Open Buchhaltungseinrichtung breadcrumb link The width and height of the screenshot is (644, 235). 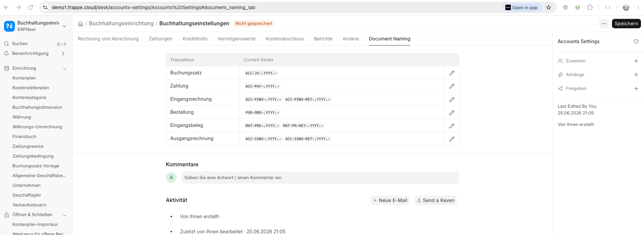pos(121,24)
